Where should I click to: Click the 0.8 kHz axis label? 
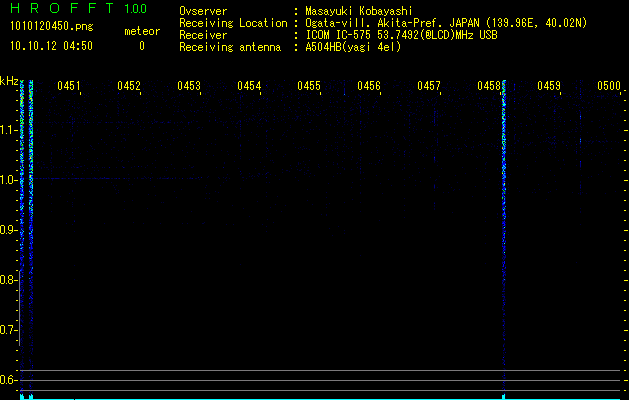point(8,280)
